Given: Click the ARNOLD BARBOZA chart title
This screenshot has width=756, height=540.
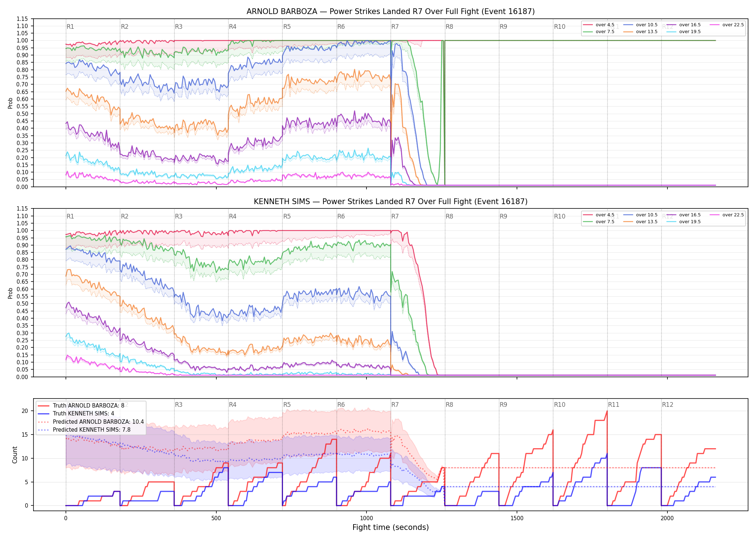Looking at the screenshot, I should (x=391, y=12).
